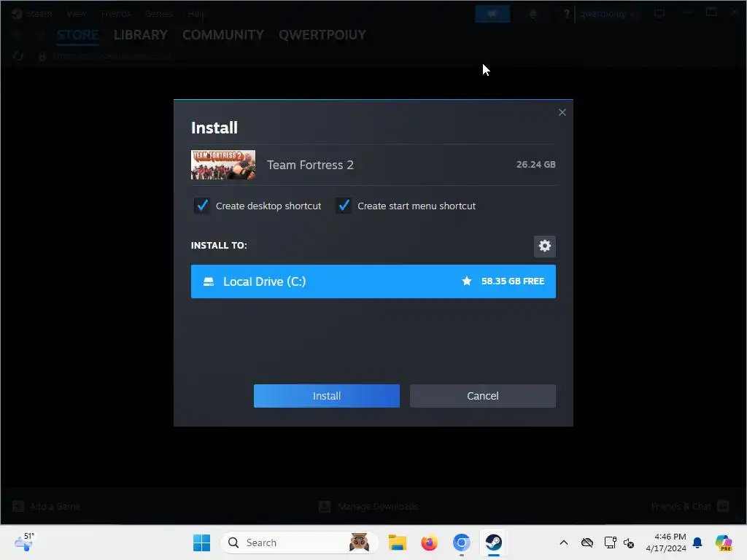Show hidden system tray icons
Screen dimensions: 747x560
(x=564, y=542)
